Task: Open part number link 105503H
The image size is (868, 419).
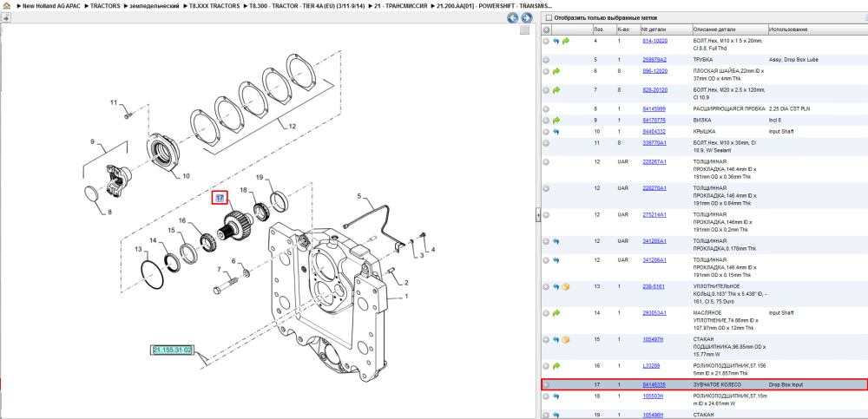Action: point(653,396)
